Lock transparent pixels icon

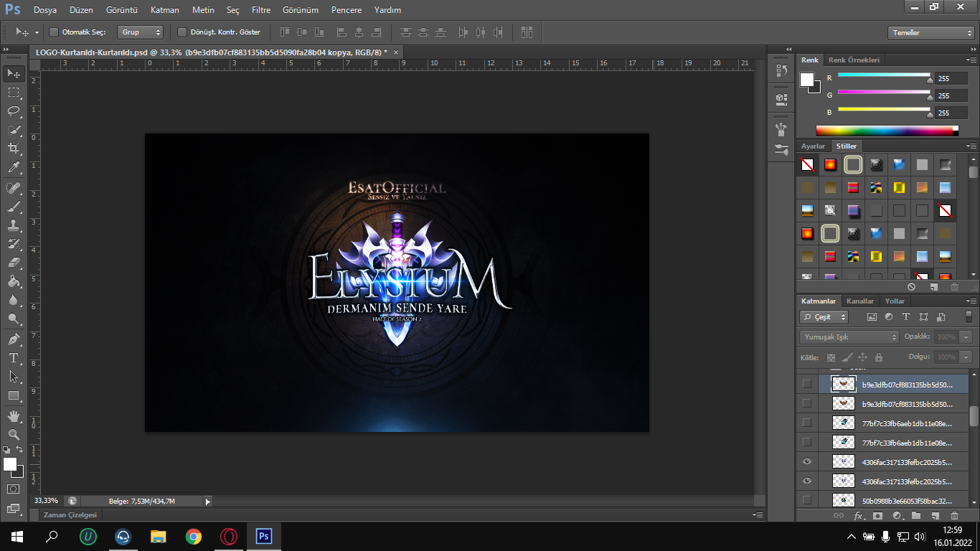(x=831, y=357)
